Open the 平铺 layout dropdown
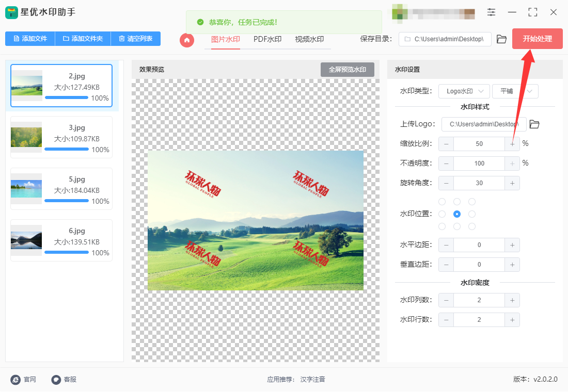The width and height of the screenshot is (568, 392). point(515,91)
